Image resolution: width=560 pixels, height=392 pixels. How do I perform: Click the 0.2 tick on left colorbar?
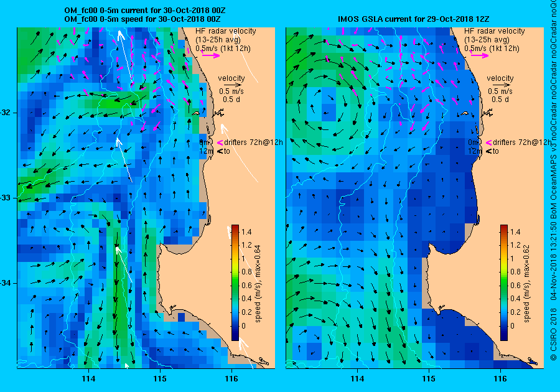246,312
